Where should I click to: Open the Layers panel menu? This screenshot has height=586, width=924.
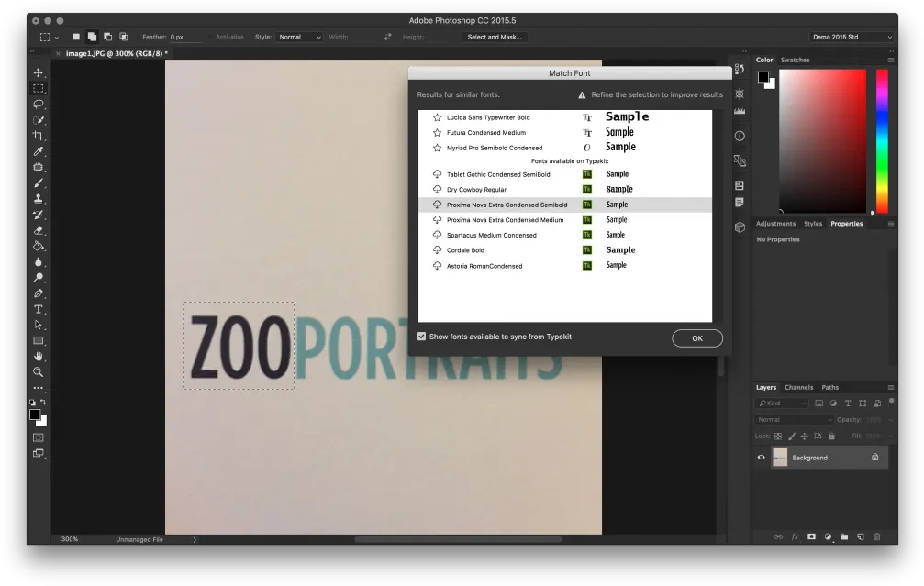pyautogui.click(x=890, y=388)
